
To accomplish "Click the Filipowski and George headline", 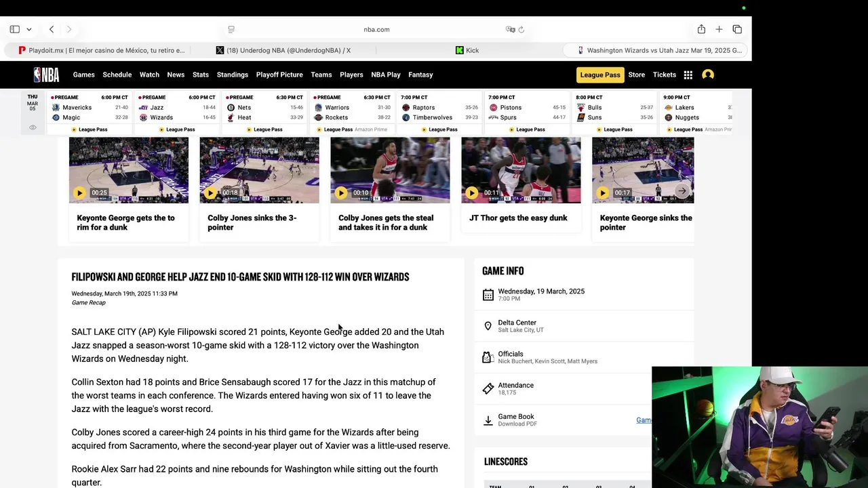I will 240,277.
